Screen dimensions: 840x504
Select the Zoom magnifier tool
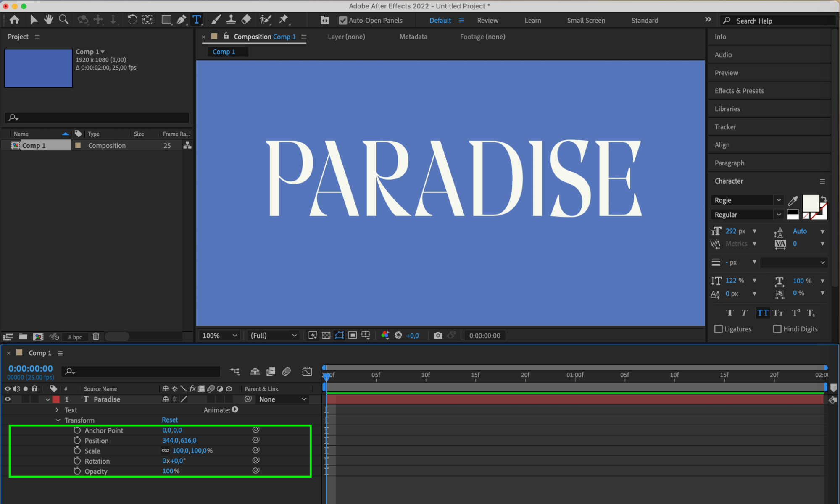tap(63, 19)
